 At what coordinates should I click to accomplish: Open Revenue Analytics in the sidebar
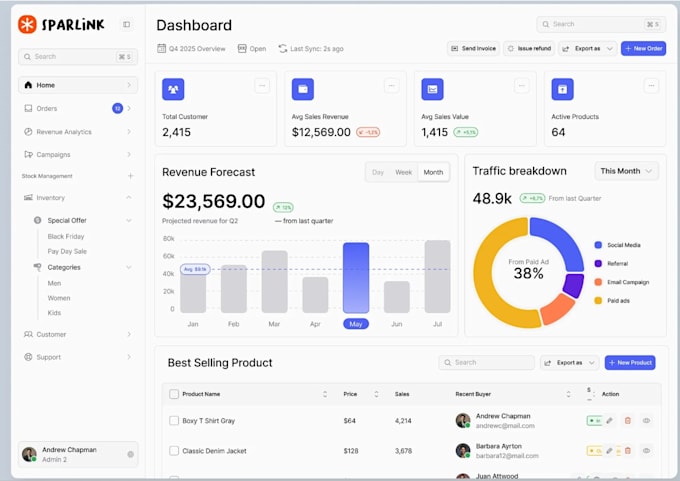coord(78,131)
